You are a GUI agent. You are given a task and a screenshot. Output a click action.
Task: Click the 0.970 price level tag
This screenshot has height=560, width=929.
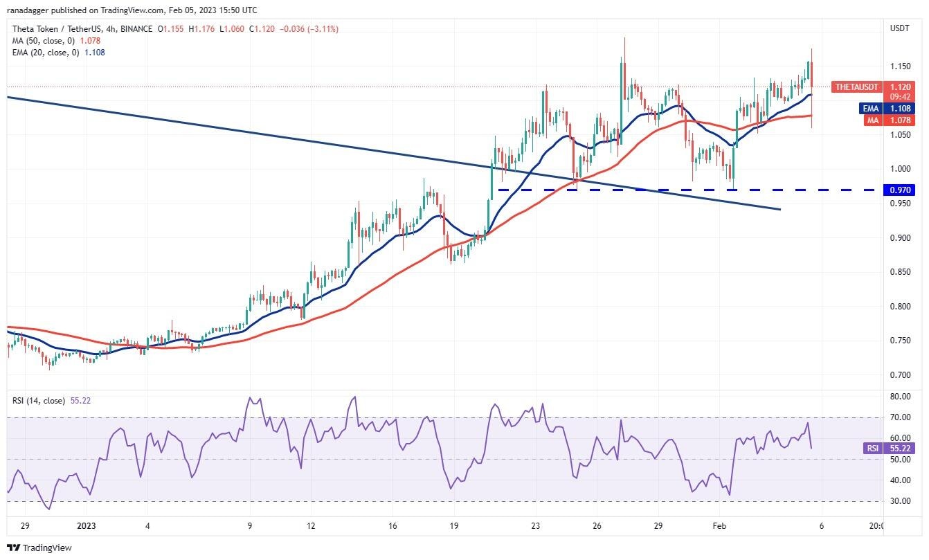(x=900, y=190)
